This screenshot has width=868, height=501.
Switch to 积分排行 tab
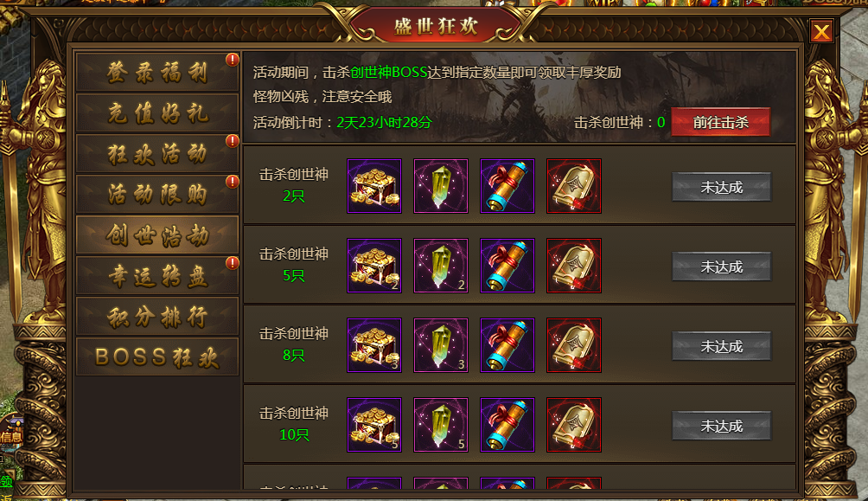(157, 317)
